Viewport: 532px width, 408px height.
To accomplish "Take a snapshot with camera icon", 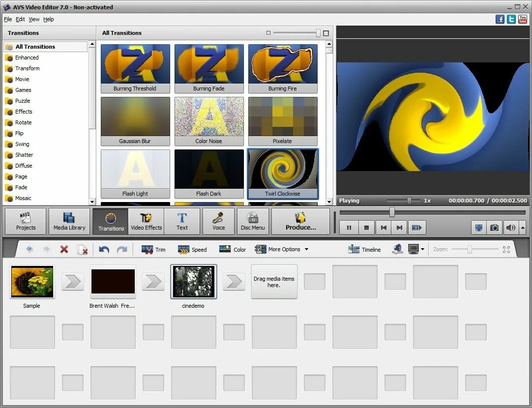I will (494, 228).
